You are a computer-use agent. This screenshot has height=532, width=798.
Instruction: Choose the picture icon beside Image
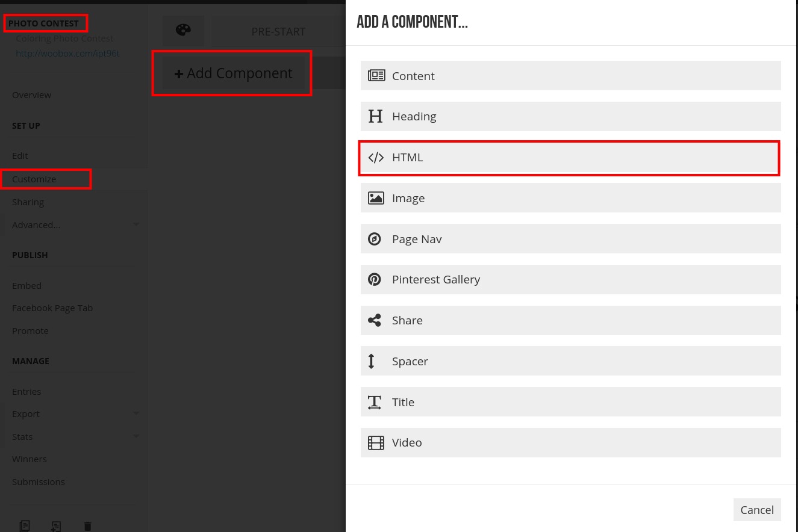point(376,198)
